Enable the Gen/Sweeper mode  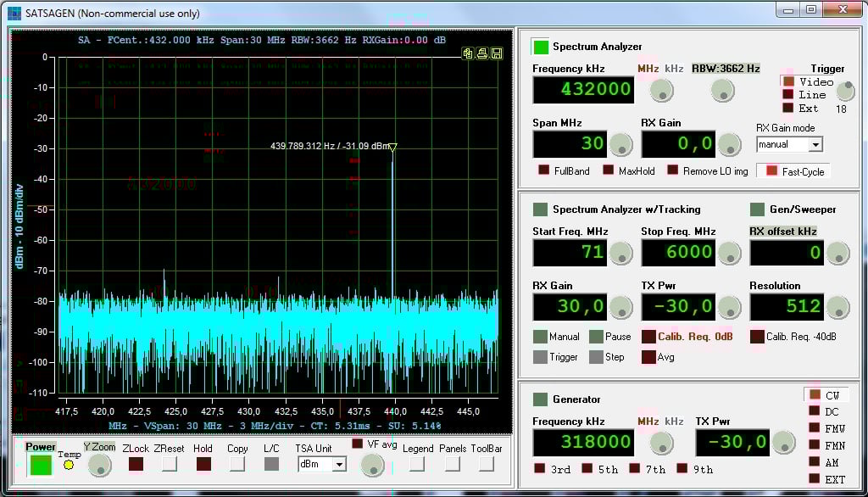pos(757,209)
